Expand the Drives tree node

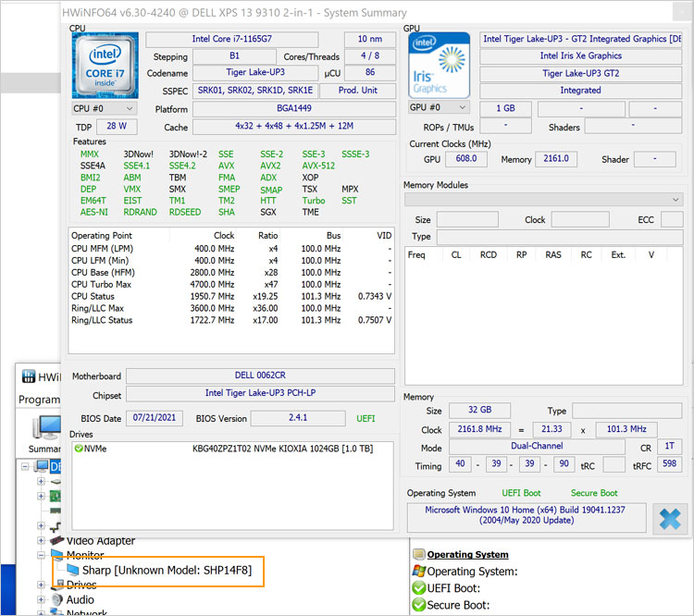(41, 585)
